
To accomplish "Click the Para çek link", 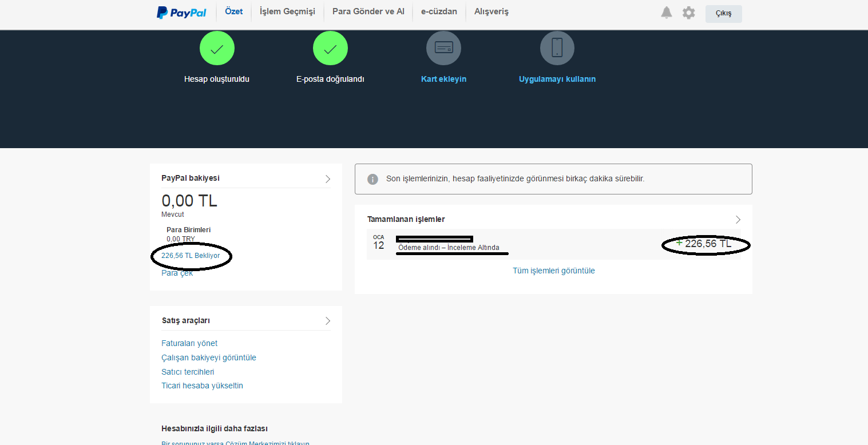I will [177, 273].
